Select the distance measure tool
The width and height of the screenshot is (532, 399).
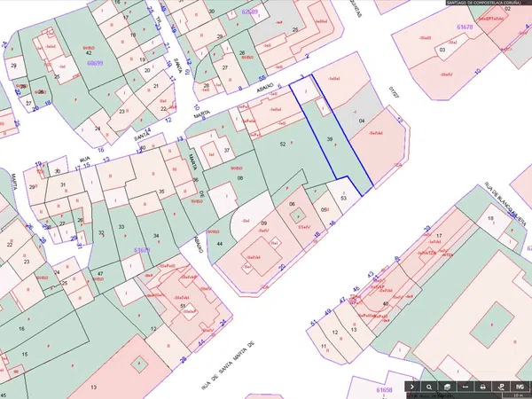tap(465, 387)
